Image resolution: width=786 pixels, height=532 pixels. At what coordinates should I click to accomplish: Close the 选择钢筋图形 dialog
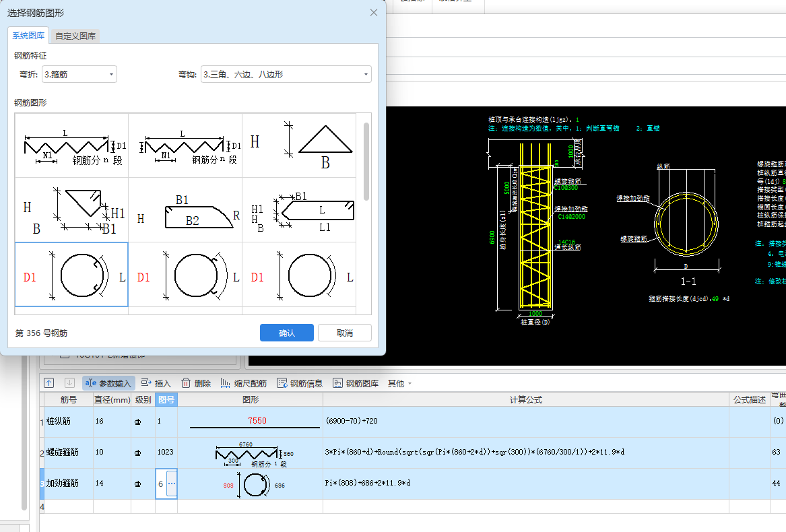pyautogui.click(x=374, y=13)
